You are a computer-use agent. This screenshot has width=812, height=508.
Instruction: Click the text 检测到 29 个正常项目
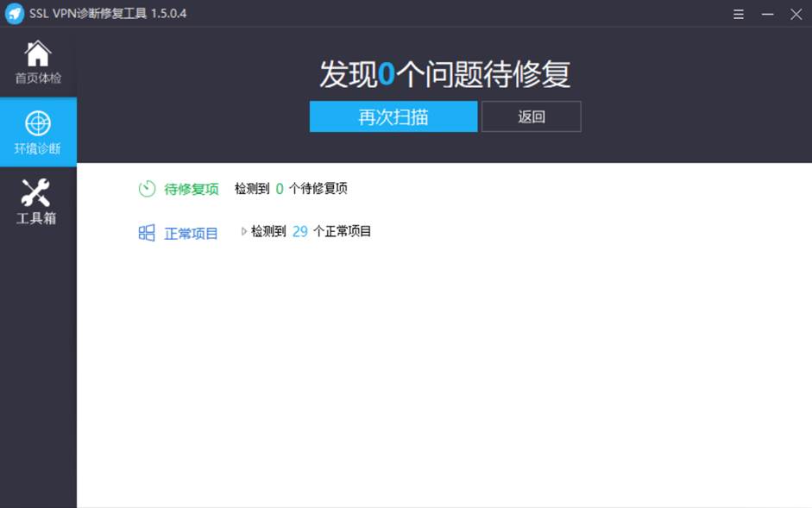coord(311,231)
